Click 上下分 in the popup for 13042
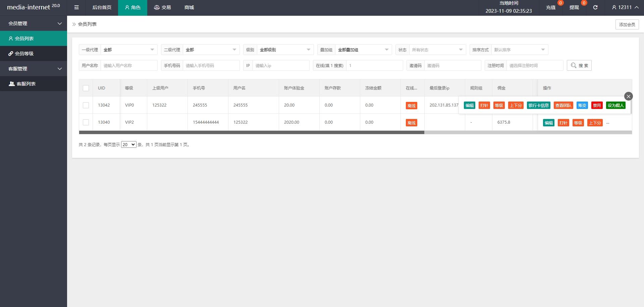The image size is (644, 307). tap(516, 105)
